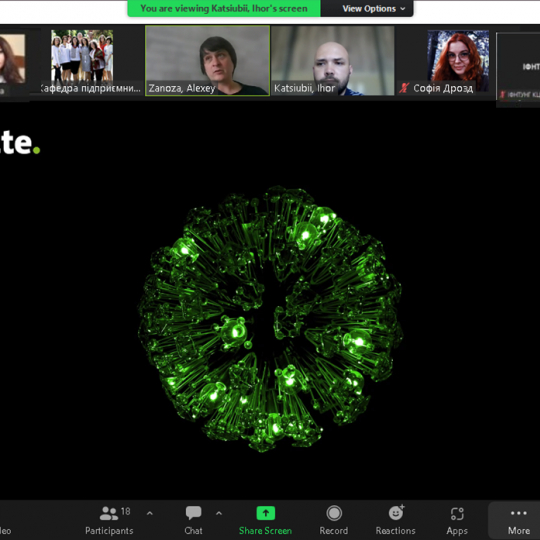Open the Apps icon
Image resolution: width=540 pixels, height=540 pixels.
[457, 513]
